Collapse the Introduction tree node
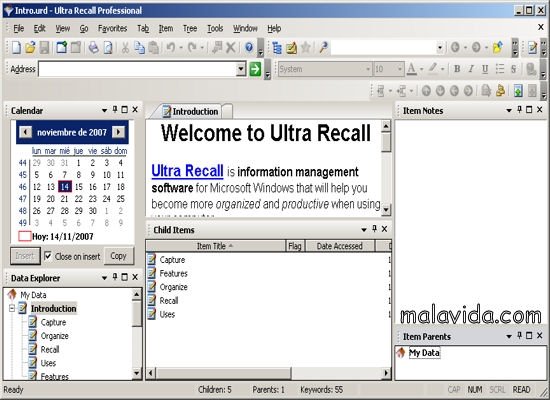 [12, 308]
